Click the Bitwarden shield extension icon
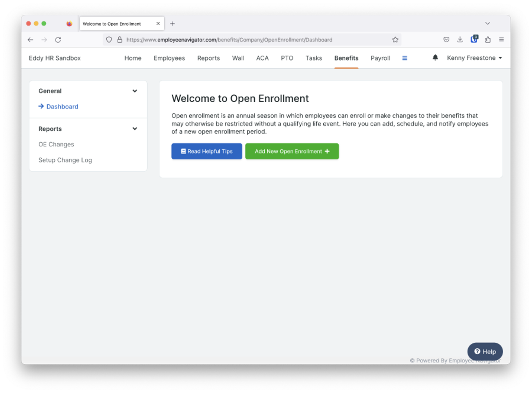 (x=474, y=39)
